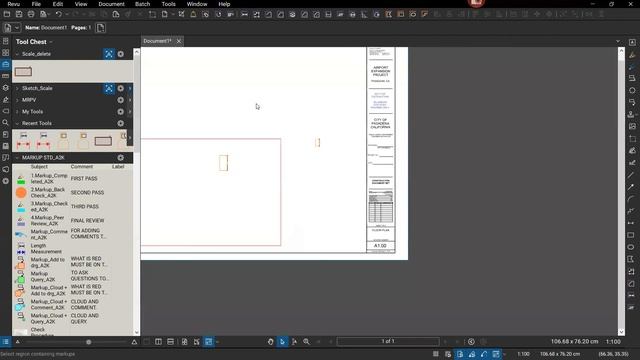
Task: Expand the MRPV tool set
Action: pos(17,100)
